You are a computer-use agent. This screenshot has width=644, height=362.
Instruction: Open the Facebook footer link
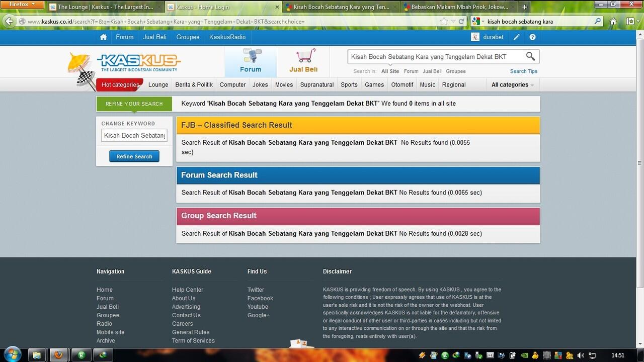pos(260,298)
